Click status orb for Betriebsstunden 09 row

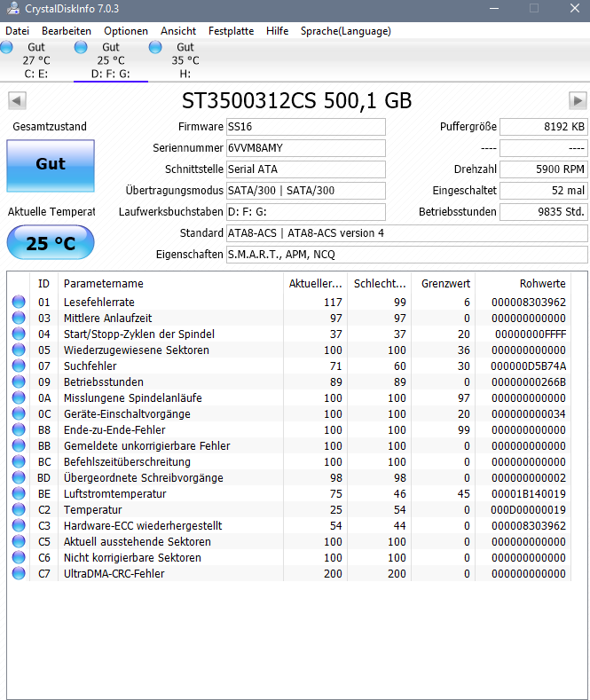[x=19, y=381]
